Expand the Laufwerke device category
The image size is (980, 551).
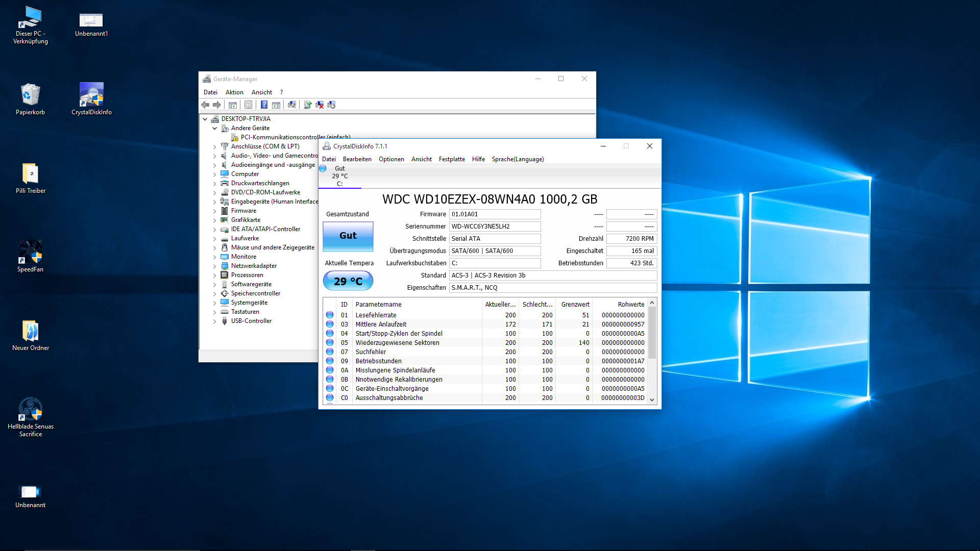point(215,238)
